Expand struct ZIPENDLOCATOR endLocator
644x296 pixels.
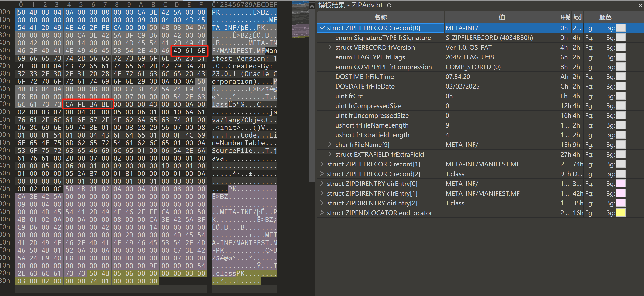[x=322, y=213]
